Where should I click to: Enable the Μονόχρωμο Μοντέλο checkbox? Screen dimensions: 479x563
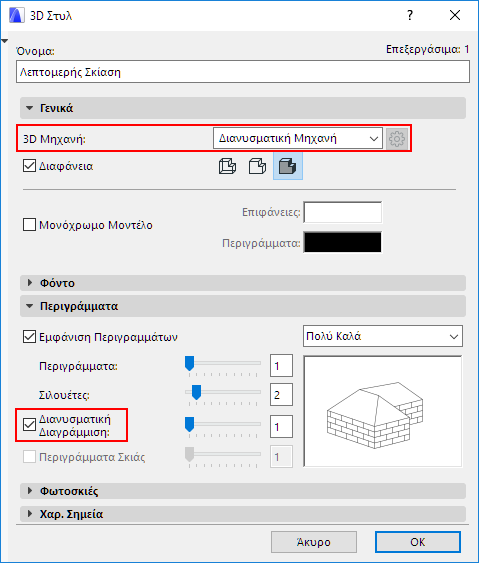pos(29,225)
